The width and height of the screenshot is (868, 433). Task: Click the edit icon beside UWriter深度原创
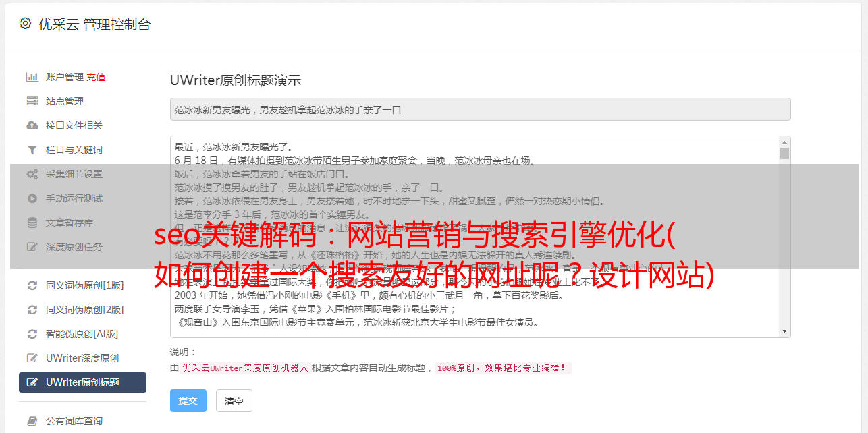pos(32,358)
